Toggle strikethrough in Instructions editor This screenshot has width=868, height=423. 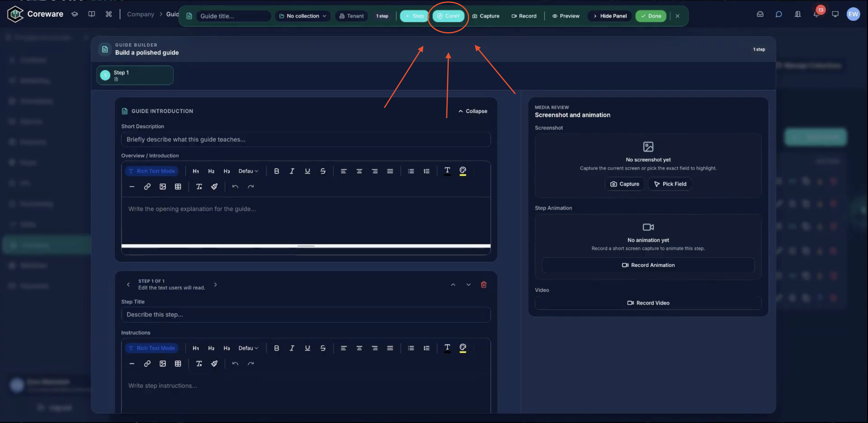[x=323, y=348]
